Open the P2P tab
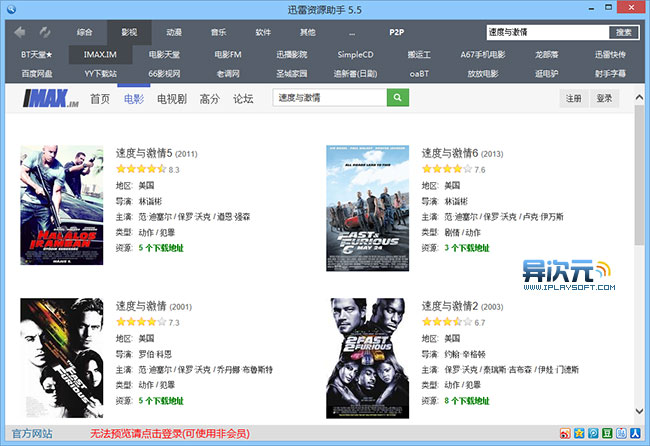Screen dimensions: 650x446 pyautogui.click(x=397, y=32)
